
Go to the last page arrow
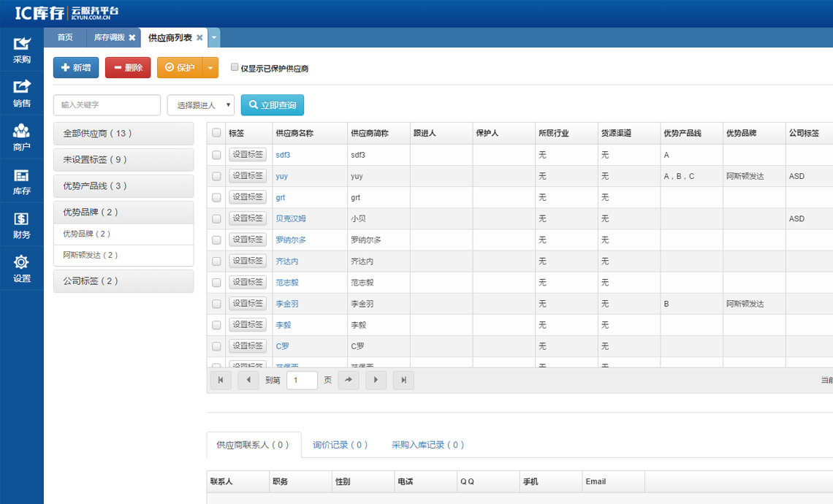403,380
